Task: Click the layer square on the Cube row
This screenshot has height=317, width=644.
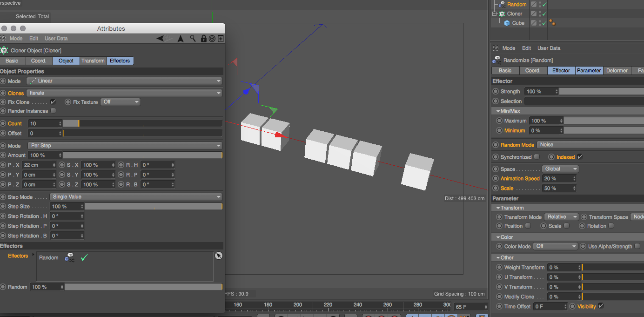Action: 534,23
